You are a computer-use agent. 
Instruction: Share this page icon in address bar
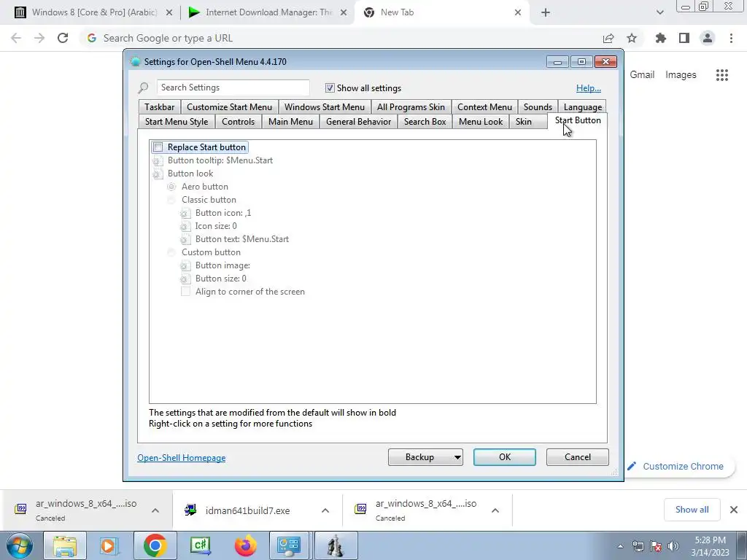pyautogui.click(x=608, y=38)
